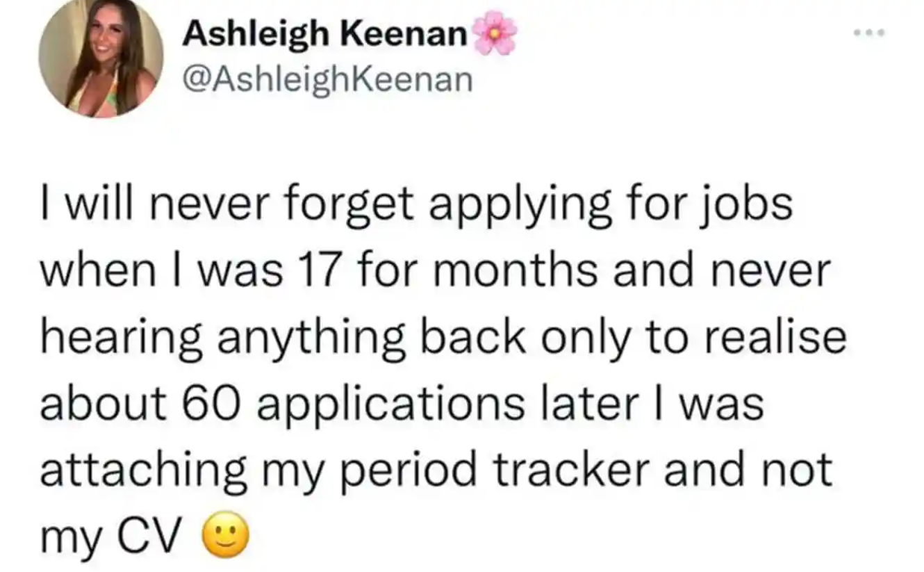Viewport: 924px width, 572px height.
Task: Open the Ashleigh Keenan display name link
Action: [x=324, y=34]
